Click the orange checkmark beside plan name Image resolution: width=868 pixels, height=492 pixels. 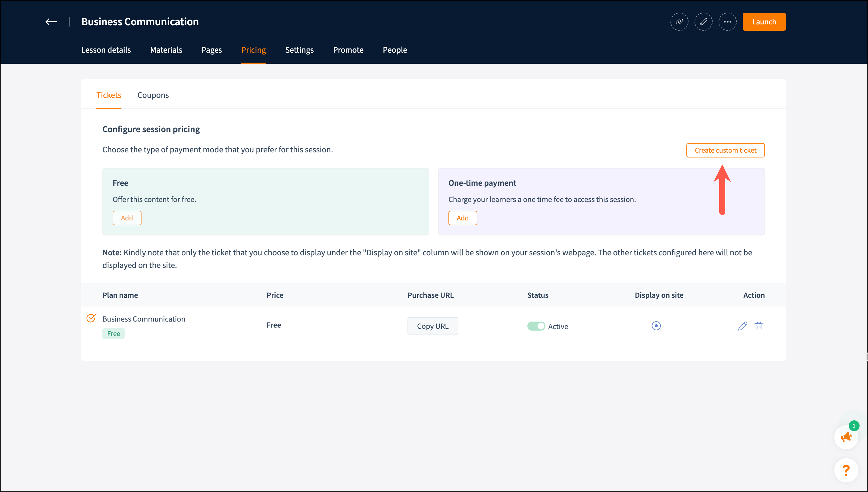(x=91, y=318)
